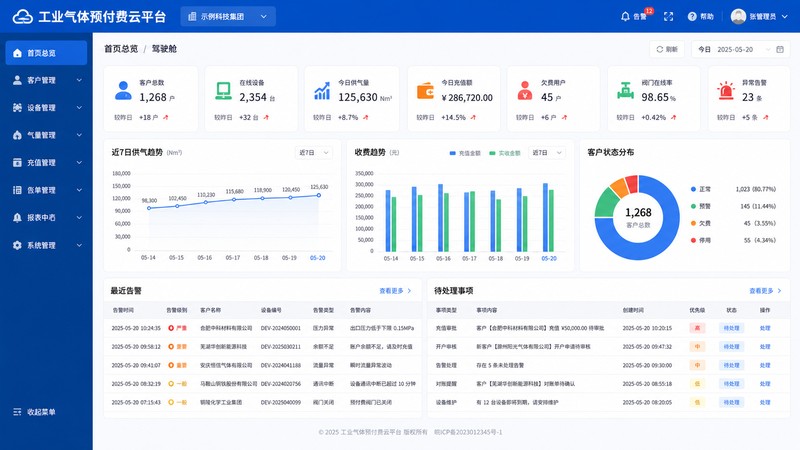Viewport: 800px width, 450px height.
Task: Click the 严重 alarm level in first row
Action: coord(178,328)
